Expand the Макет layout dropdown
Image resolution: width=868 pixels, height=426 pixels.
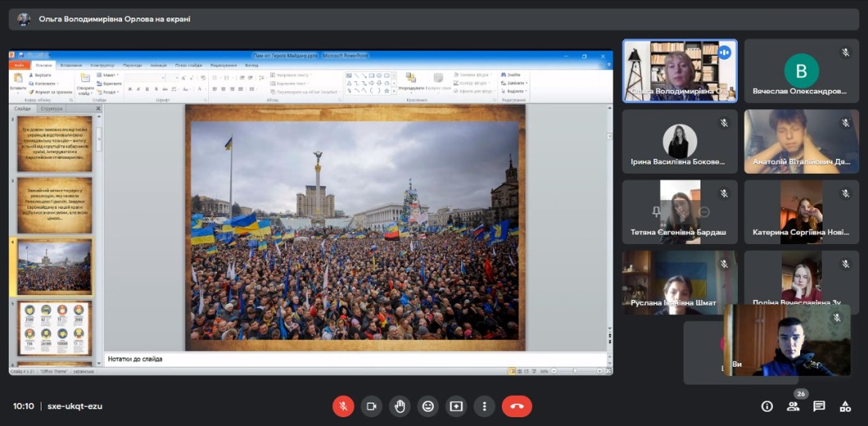click(109, 75)
